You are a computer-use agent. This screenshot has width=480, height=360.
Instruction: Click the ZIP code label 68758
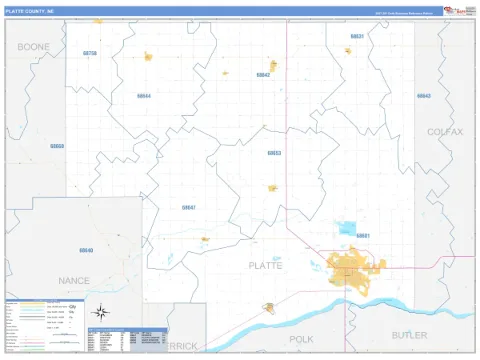coord(90,53)
